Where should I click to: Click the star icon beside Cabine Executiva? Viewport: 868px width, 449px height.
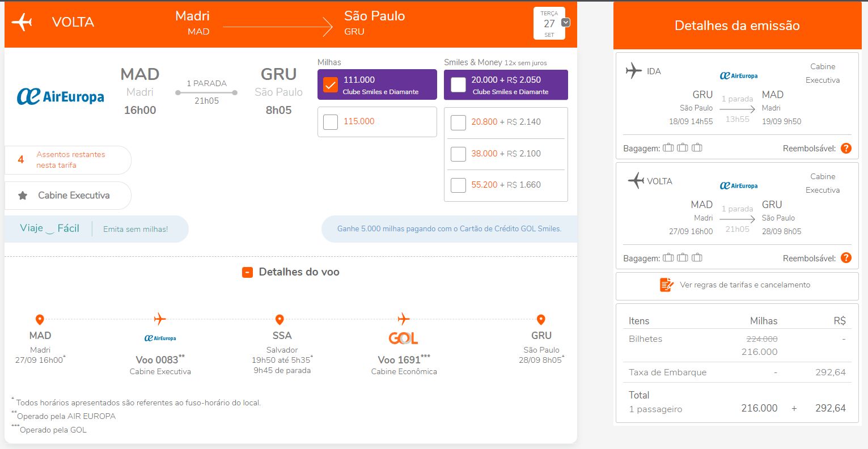tap(23, 196)
